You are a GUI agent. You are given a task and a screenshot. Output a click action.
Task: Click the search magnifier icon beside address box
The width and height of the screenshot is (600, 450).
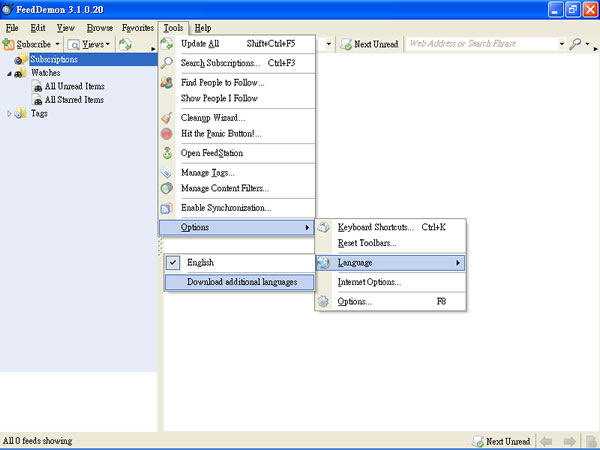(575, 44)
